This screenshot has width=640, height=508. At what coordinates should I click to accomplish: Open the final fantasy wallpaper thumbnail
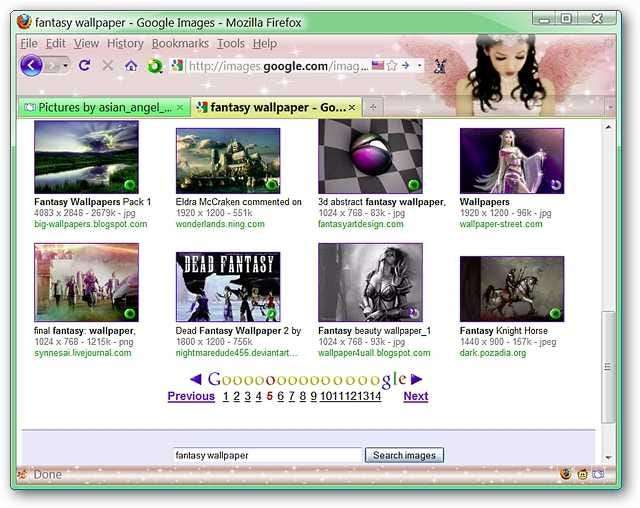[x=87, y=282]
